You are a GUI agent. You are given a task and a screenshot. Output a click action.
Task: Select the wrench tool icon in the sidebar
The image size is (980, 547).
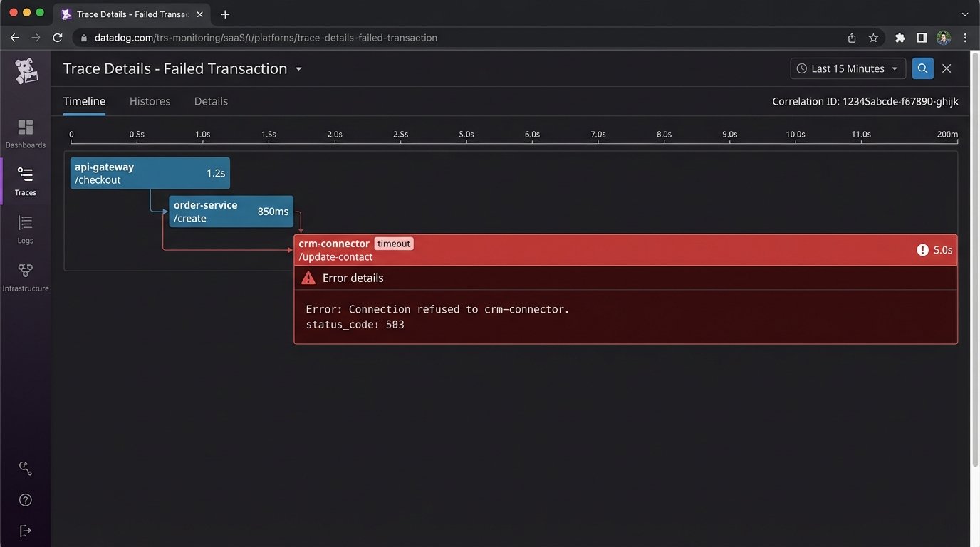pos(25,467)
